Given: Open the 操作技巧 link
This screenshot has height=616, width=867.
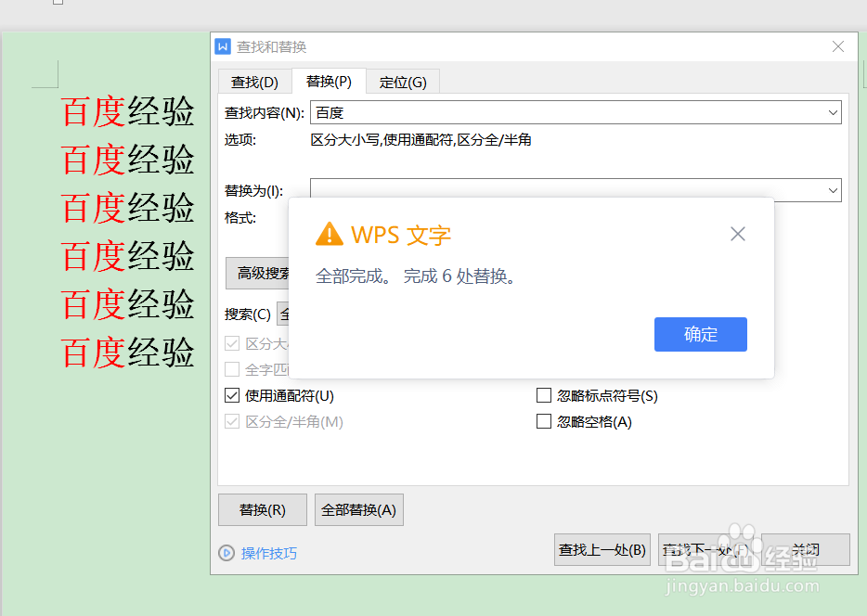Looking at the screenshot, I should tap(268, 553).
